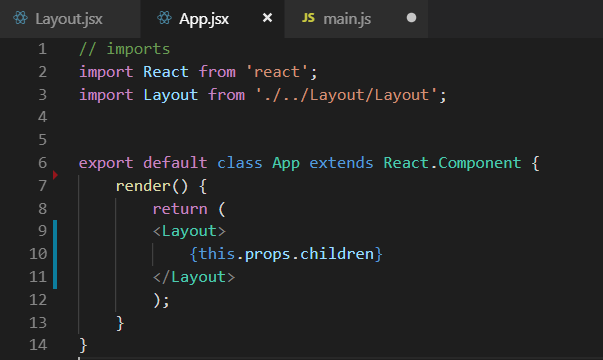Click 'from' keyword on line 3
Screen dimensions: 603x360
coord(226,95)
